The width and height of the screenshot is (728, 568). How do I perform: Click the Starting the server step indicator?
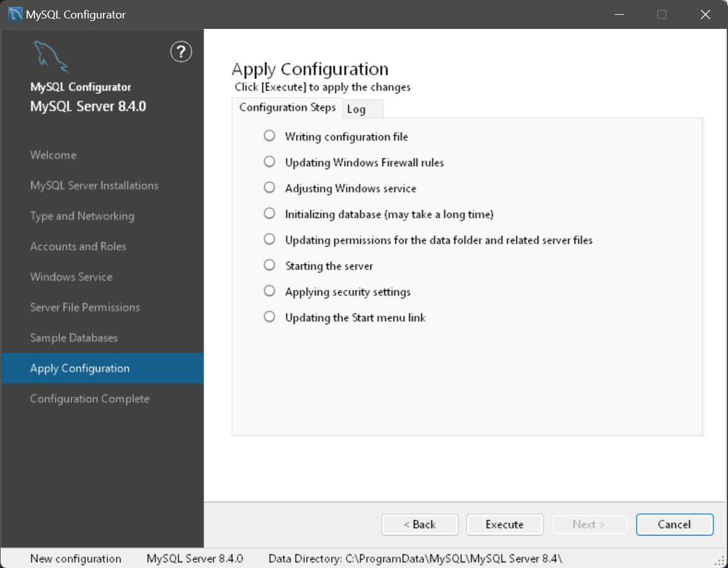pyautogui.click(x=269, y=265)
